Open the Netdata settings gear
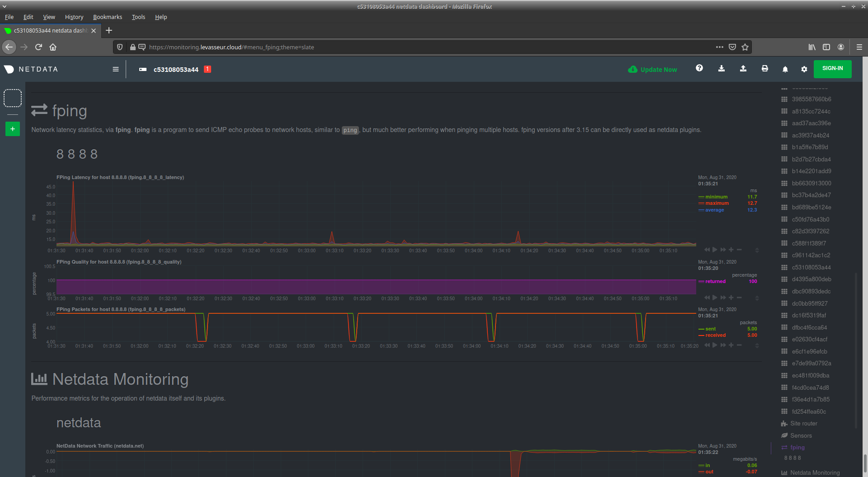The image size is (868, 477). tap(804, 69)
